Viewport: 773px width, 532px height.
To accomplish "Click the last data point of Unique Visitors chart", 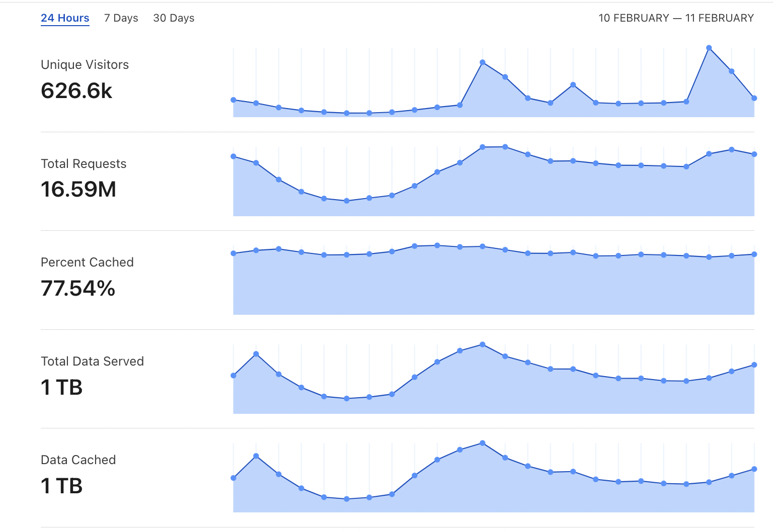I will point(754,98).
